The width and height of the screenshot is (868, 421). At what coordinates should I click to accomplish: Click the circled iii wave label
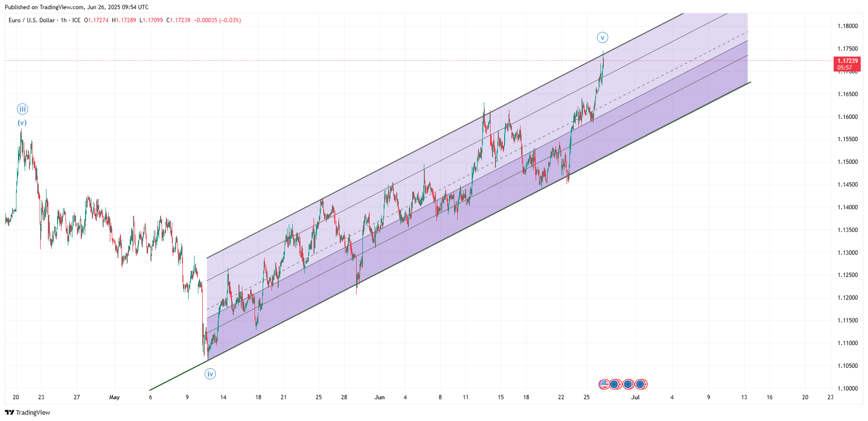pos(22,109)
